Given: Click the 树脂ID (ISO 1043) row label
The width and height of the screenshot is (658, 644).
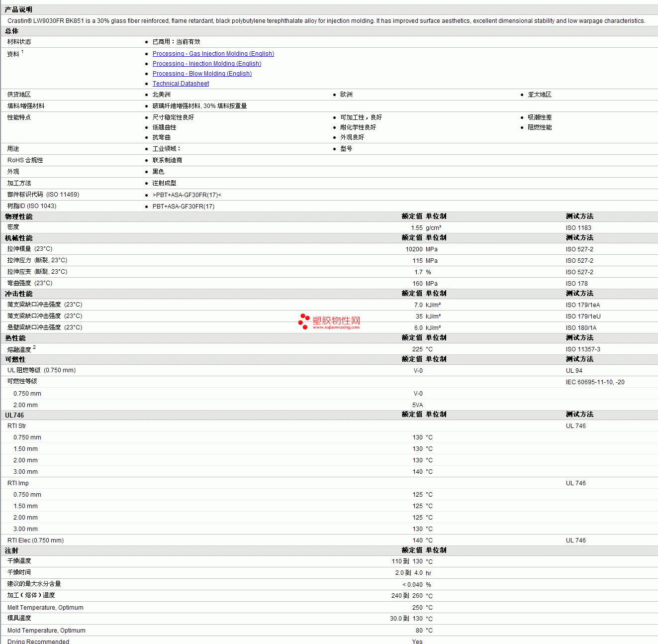Looking at the screenshot, I should (32, 206).
